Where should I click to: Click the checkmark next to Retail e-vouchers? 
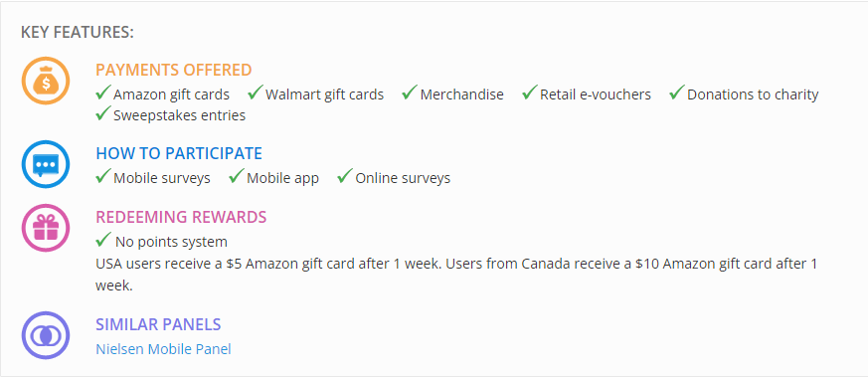[530, 93]
